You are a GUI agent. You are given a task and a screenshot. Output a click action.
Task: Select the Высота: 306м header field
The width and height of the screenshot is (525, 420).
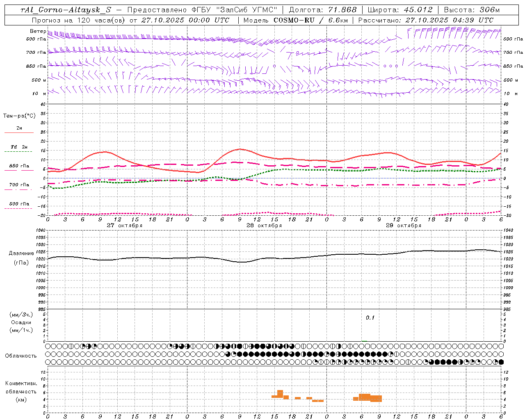[472, 10]
